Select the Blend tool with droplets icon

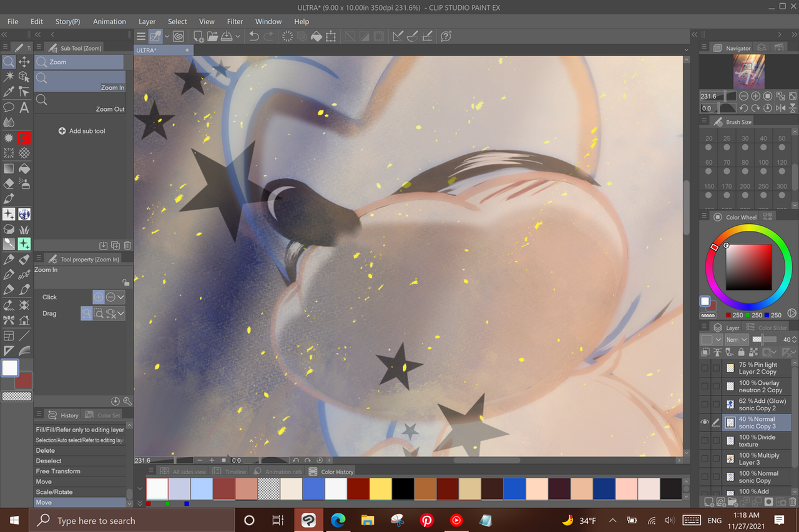[x=9, y=122]
